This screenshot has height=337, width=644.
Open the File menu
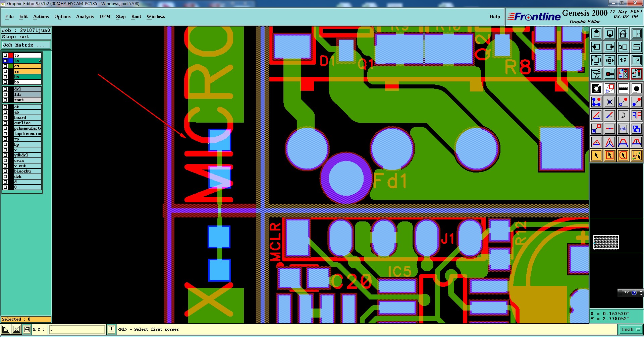tap(9, 16)
